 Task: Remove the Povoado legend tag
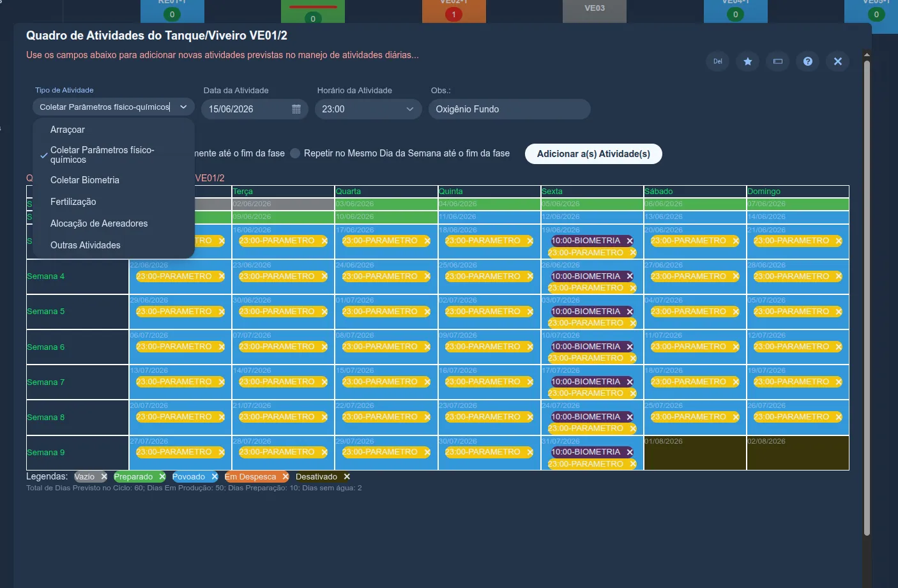click(x=215, y=477)
